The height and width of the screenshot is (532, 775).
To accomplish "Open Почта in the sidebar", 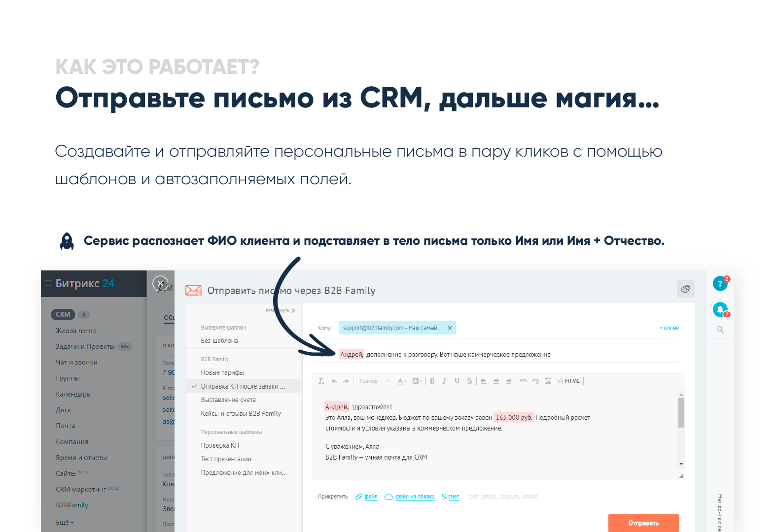I will pos(66,426).
